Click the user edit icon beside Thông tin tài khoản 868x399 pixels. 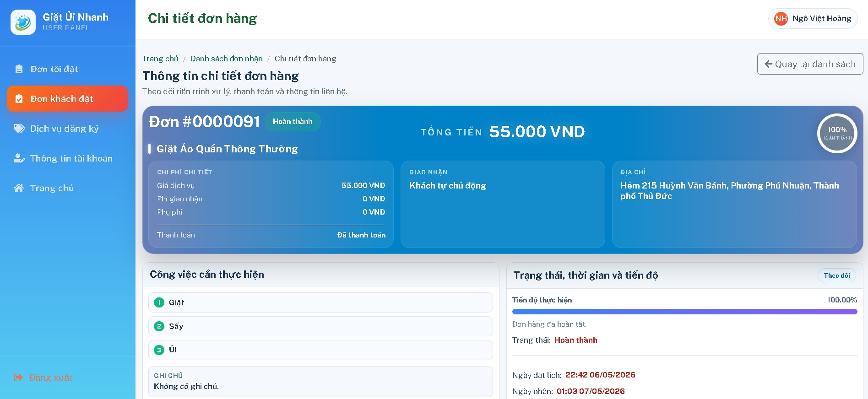pos(19,158)
